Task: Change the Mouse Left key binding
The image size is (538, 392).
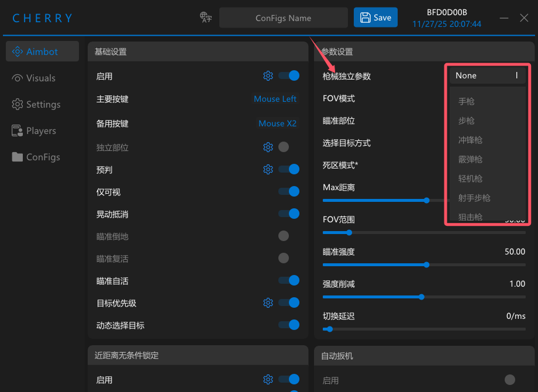Action: pyautogui.click(x=275, y=99)
